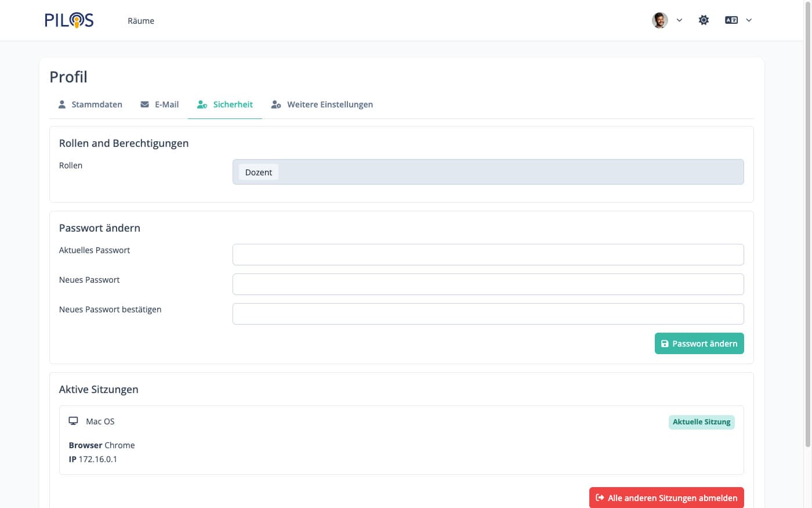Click the Rollen field showing Dozent
Screen dimensions: 812x508
(x=488, y=172)
